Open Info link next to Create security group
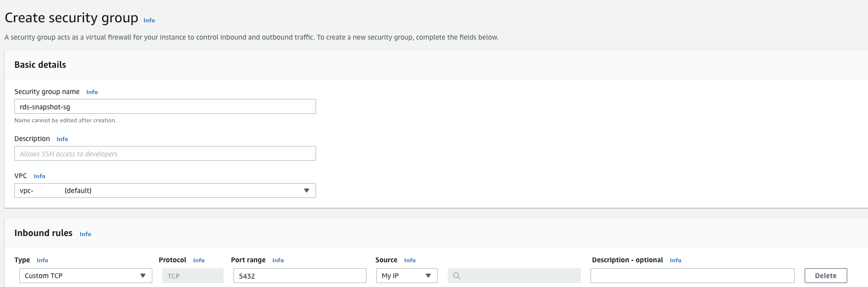 [149, 20]
